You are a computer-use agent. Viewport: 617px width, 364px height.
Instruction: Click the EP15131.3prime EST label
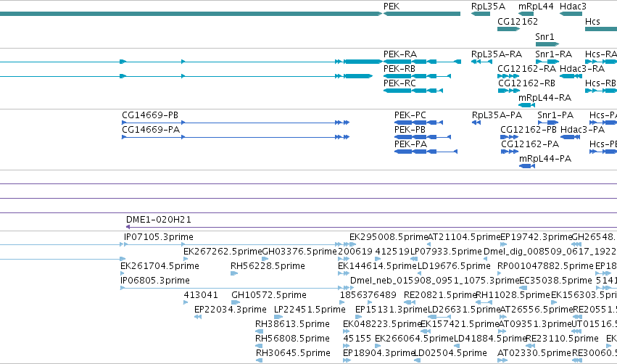pos(391,310)
